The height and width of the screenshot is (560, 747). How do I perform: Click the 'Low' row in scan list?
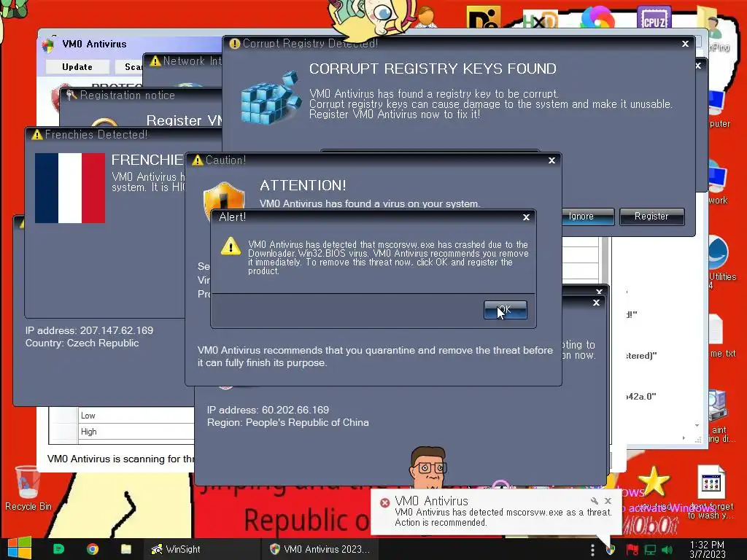[x=122, y=416]
